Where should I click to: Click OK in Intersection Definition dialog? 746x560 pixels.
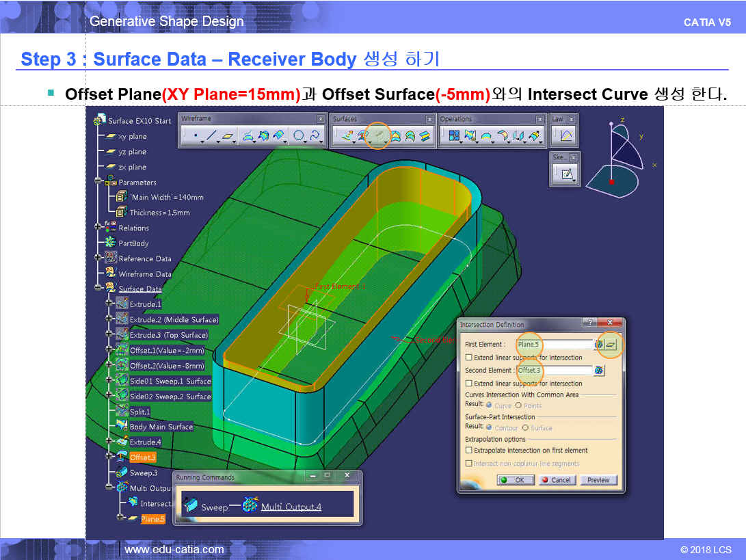click(515, 480)
